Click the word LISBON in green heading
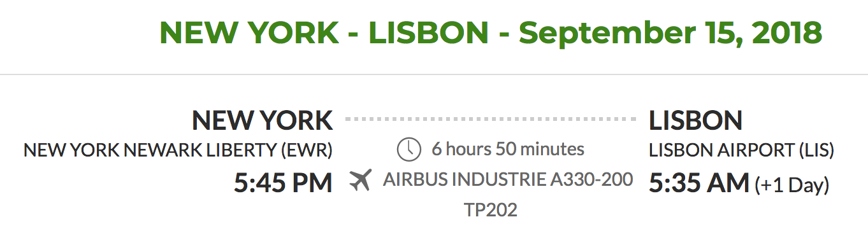The height and width of the screenshot is (238, 868). pyautogui.click(x=428, y=32)
